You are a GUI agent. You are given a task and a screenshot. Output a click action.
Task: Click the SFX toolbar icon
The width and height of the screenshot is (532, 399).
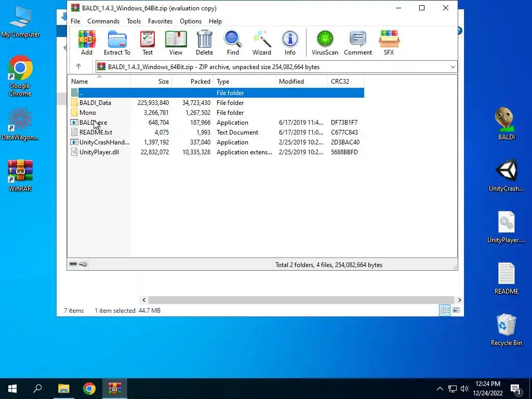tap(389, 43)
